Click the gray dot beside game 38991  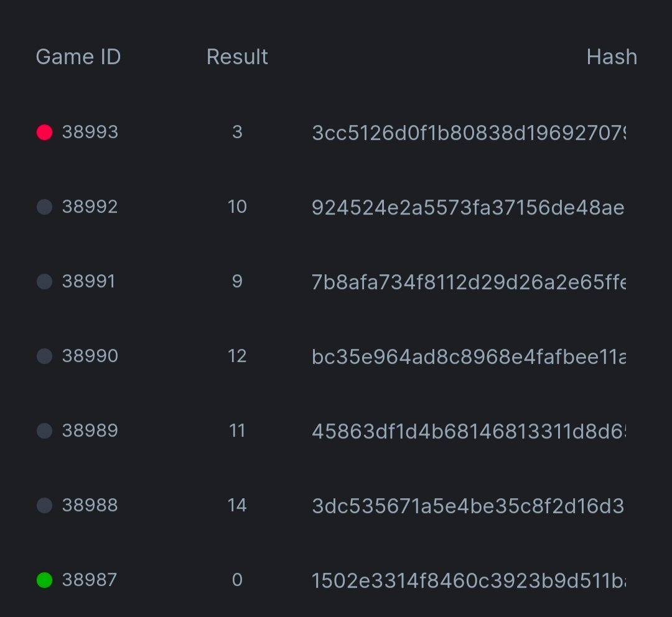[44, 281]
